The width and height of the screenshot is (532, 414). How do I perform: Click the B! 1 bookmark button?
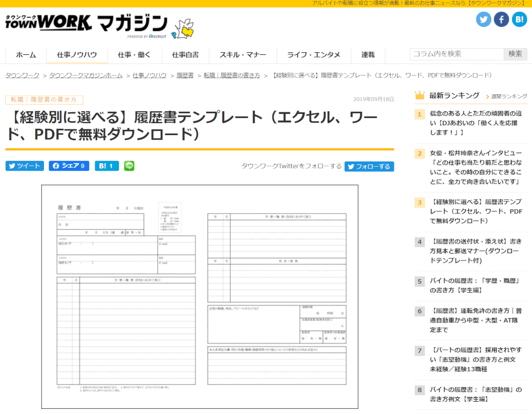pos(107,166)
